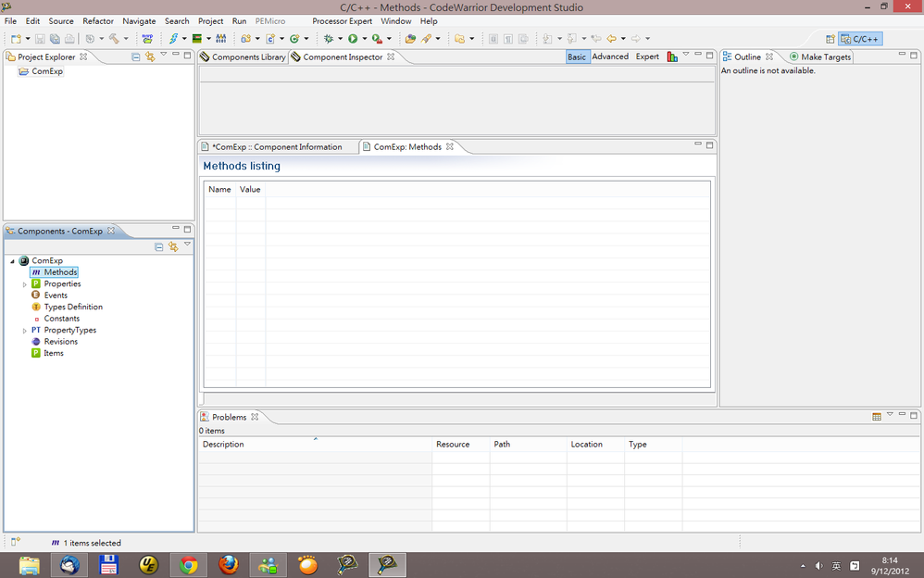Image resolution: width=924 pixels, height=578 pixels.
Task: Click the C/C++ perspective button
Action: (860, 39)
